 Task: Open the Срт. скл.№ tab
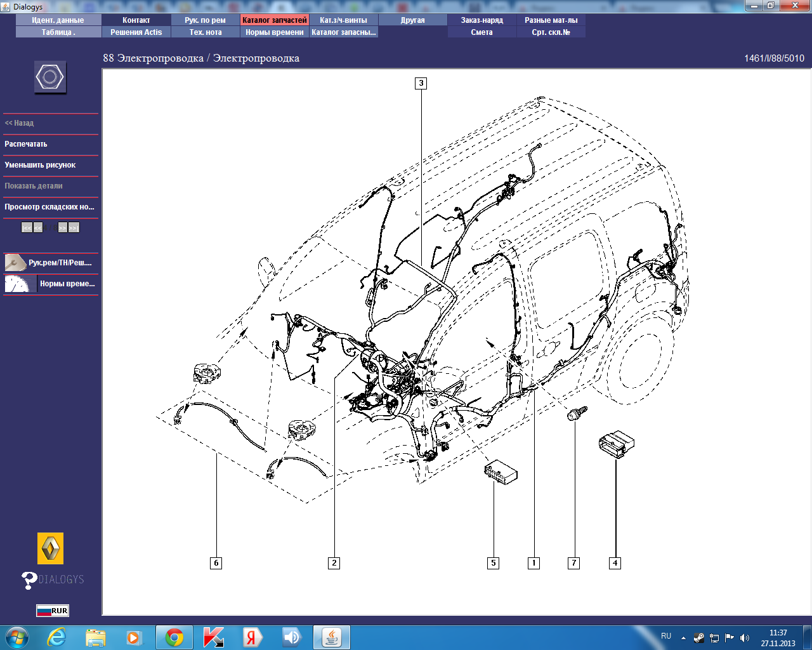(551, 32)
